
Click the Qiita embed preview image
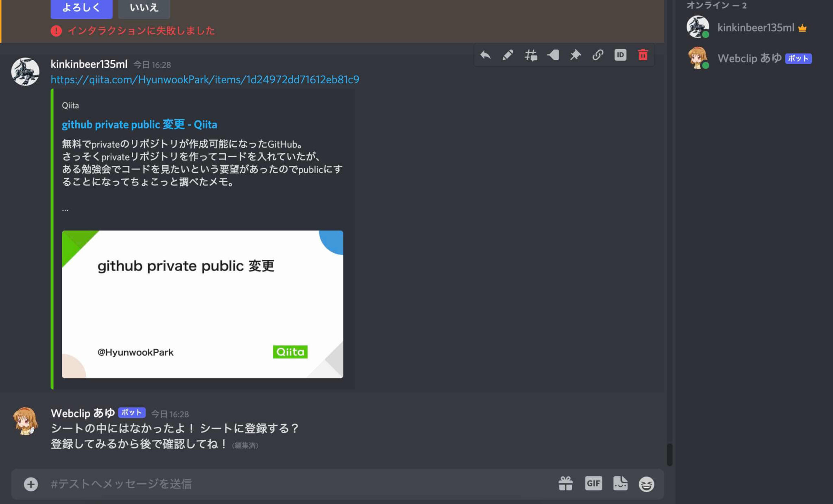[202, 304]
